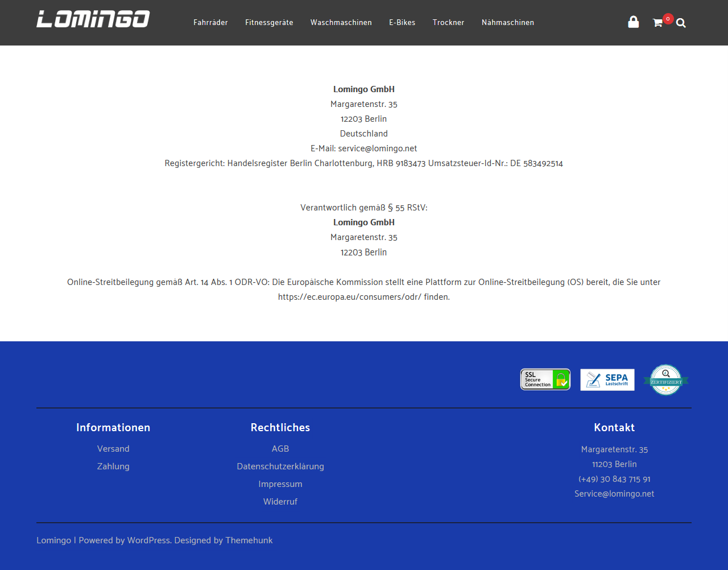The image size is (728, 570).
Task: Click the Service@lomingo.net footer email
Action: coord(614,494)
